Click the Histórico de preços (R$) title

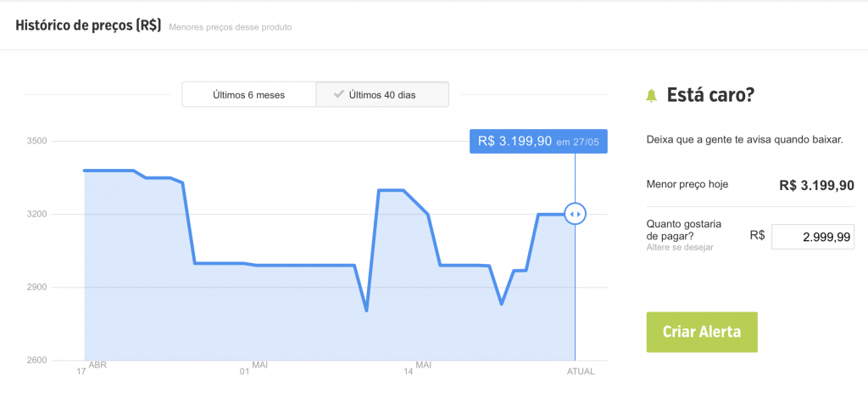coord(88,26)
